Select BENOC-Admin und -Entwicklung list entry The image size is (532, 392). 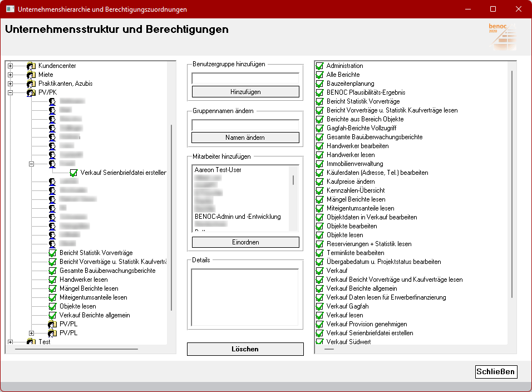238,217
